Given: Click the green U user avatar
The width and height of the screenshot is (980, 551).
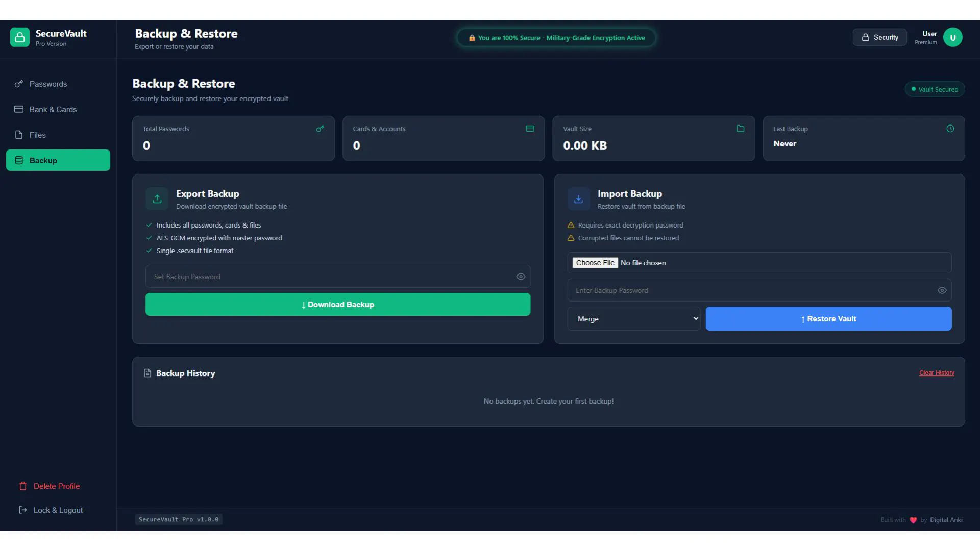Looking at the screenshot, I should click(953, 37).
